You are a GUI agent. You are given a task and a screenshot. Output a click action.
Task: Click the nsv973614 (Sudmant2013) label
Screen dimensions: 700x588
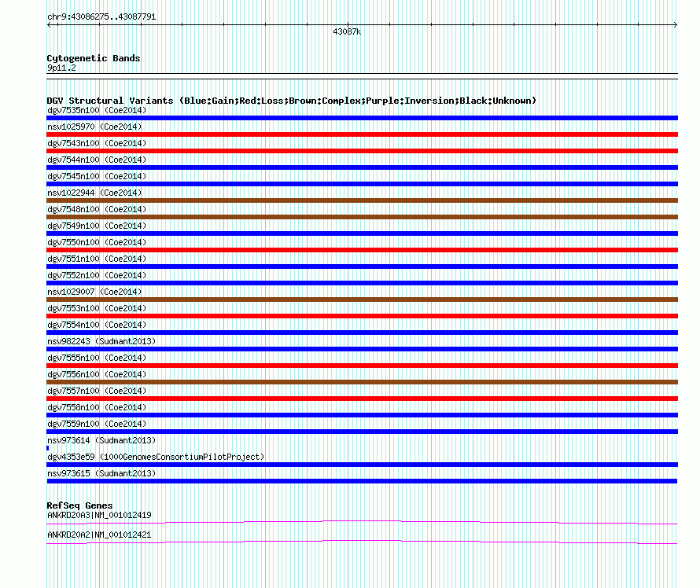(101, 440)
